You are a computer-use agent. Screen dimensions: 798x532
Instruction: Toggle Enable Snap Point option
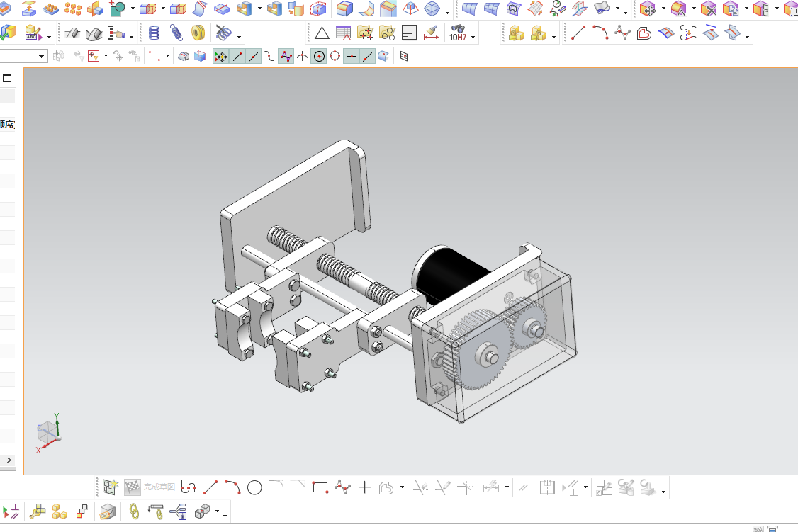tap(221, 57)
